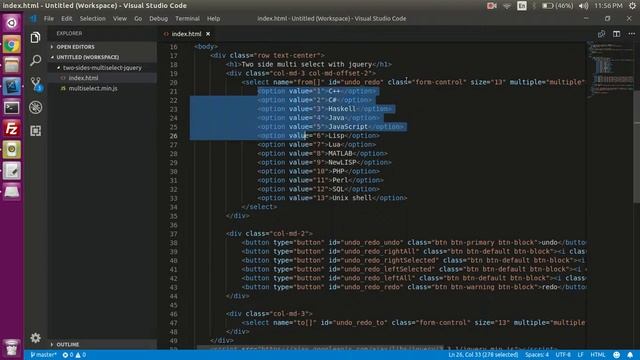
Task: Click the volume icon in system tray
Action: [584, 6]
